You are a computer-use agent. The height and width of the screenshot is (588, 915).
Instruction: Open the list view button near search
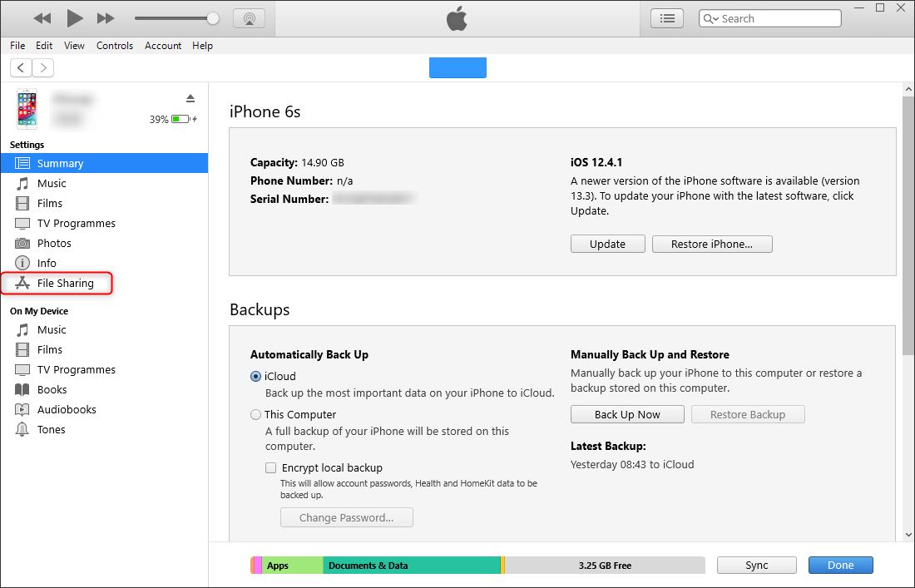tap(667, 18)
